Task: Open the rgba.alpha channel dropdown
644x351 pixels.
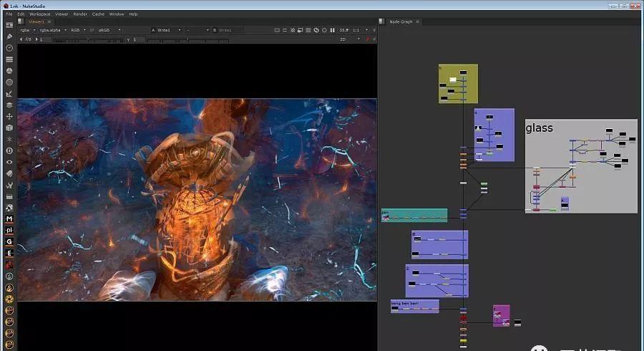Action: [x=53, y=30]
